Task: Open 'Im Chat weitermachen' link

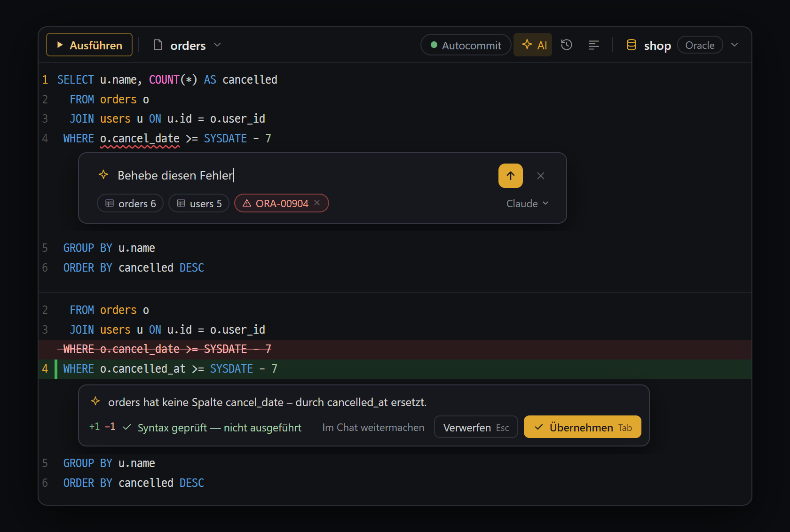Action: [373, 428]
